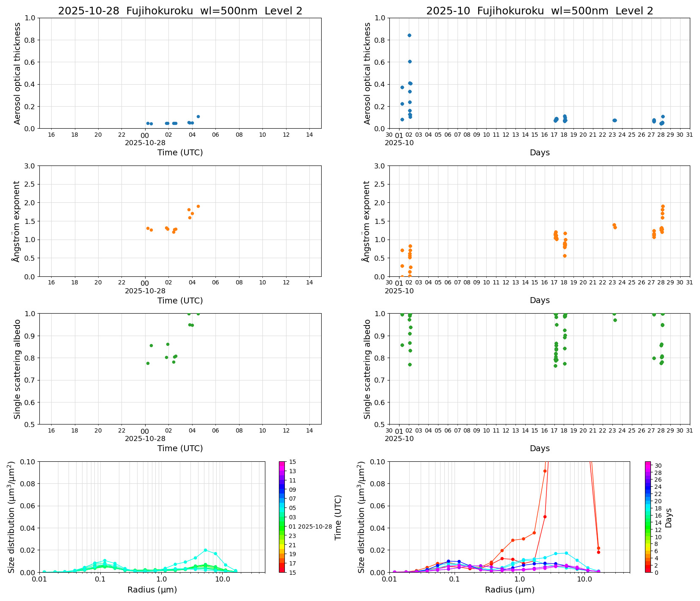This screenshot has width=700, height=601.
Task: Click cyan peak point in daily size distribution
Action: (x=205, y=550)
